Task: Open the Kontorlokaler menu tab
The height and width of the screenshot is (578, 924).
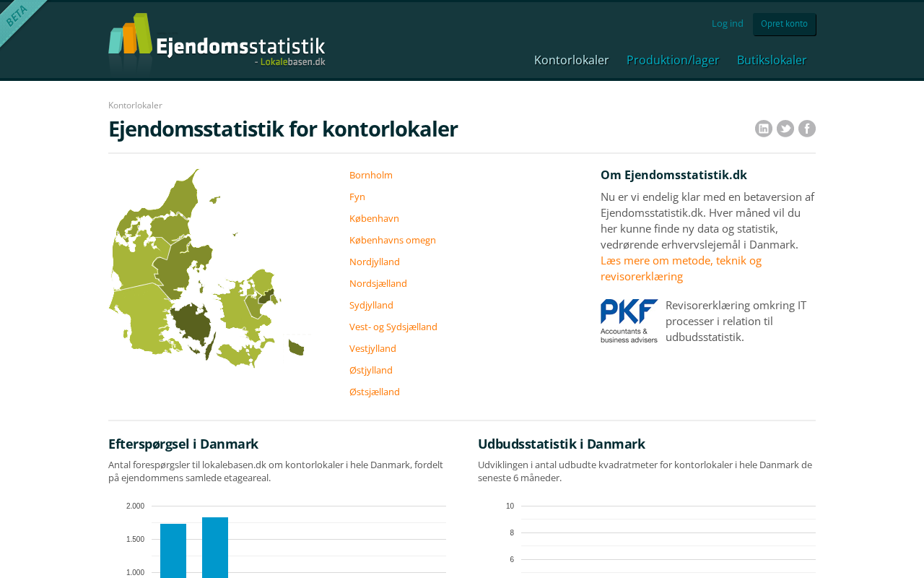Action: click(572, 60)
